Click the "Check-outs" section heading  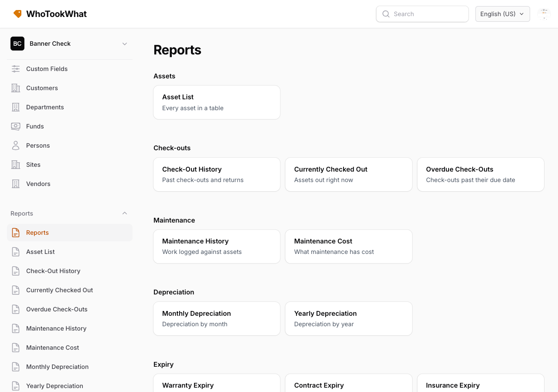pos(172,148)
